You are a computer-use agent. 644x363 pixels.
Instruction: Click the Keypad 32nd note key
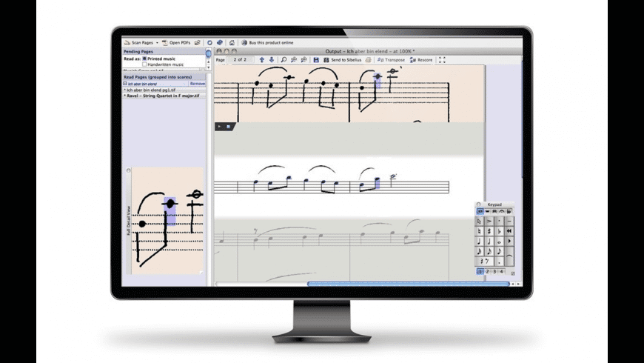point(480,251)
